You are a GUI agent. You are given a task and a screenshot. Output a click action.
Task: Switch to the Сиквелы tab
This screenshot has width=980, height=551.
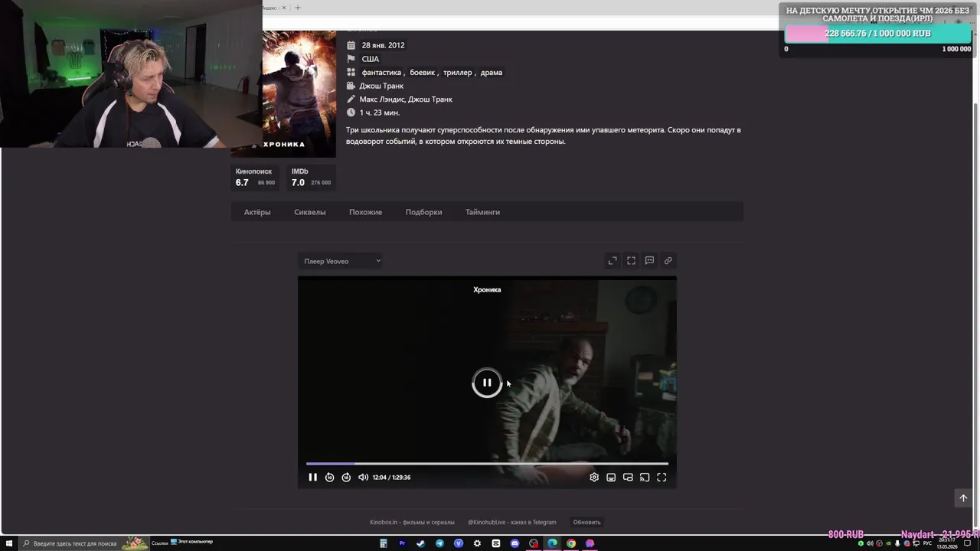pos(310,212)
